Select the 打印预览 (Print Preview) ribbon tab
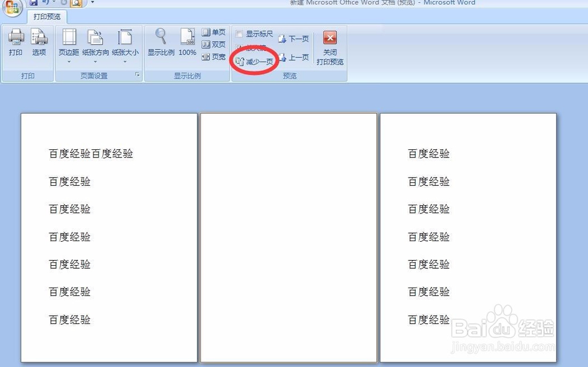Screen dimensions: 588x367 [46, 16]
